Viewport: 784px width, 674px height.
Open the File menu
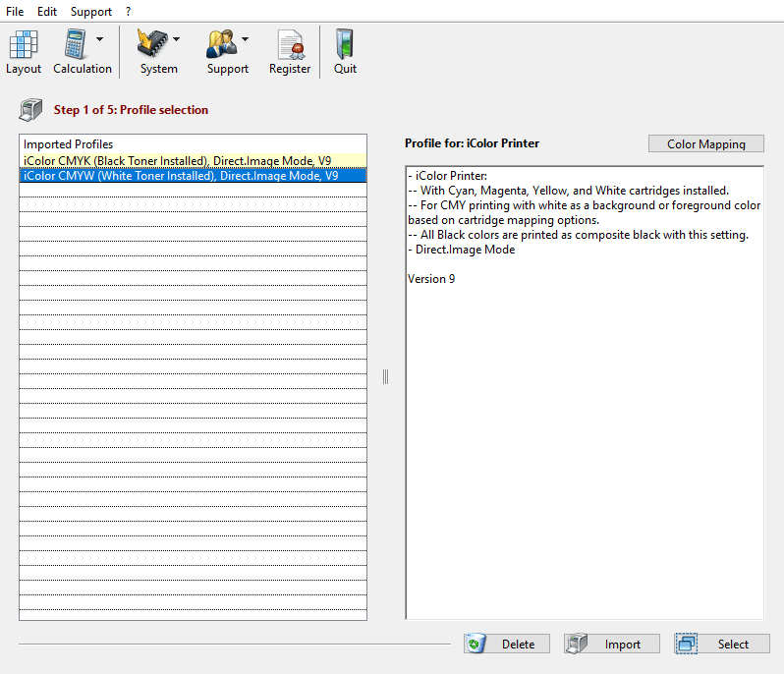point(15,11)
